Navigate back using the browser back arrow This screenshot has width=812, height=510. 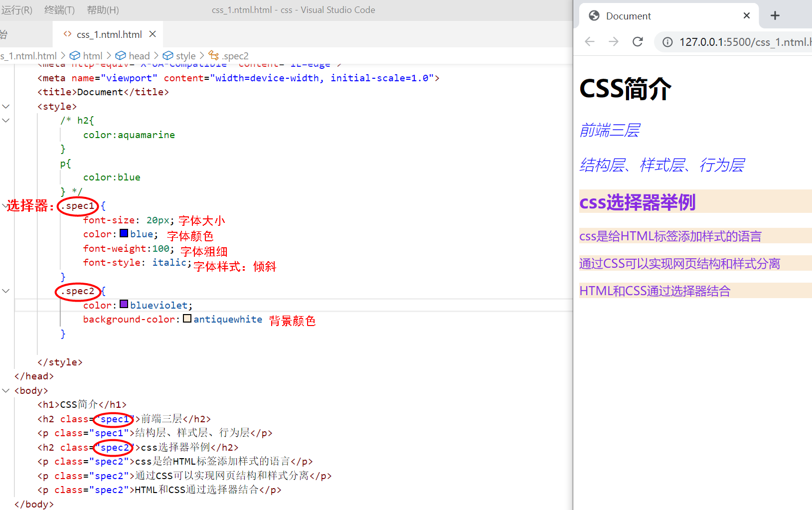[589, 42]
